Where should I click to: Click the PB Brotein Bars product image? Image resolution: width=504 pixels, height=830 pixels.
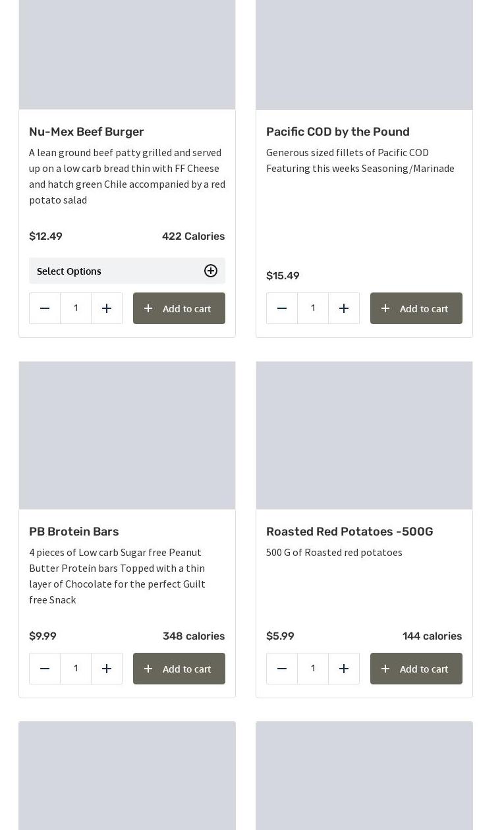click(127, 435)
